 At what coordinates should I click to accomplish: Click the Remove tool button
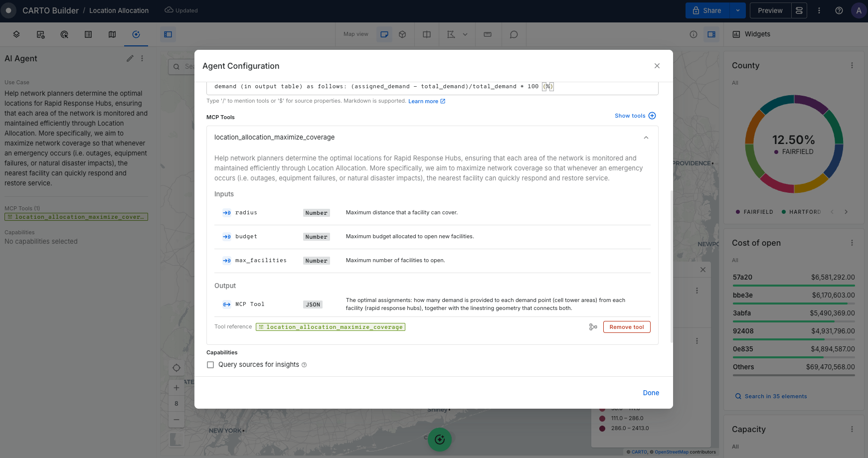click(627, 327)
